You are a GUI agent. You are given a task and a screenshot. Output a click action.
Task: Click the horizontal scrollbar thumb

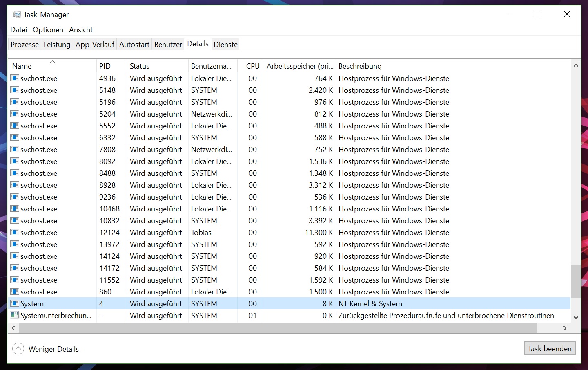(x=278, y=328)
